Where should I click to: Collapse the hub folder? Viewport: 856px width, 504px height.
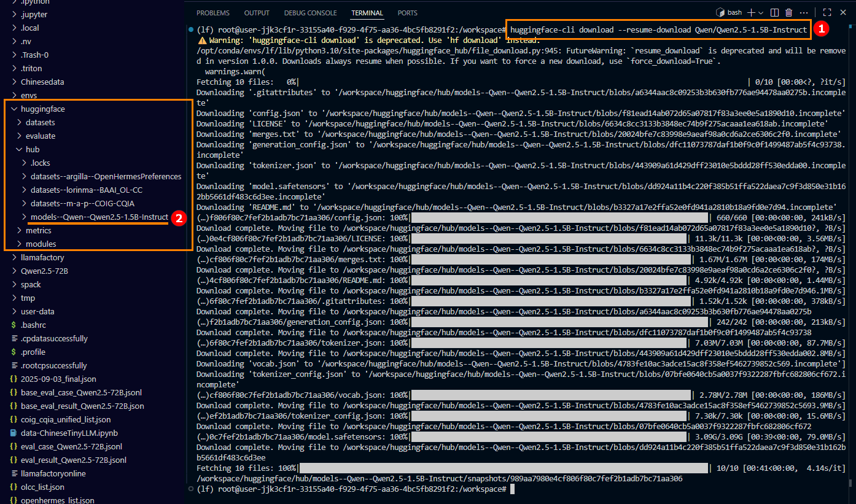(33, 149)
